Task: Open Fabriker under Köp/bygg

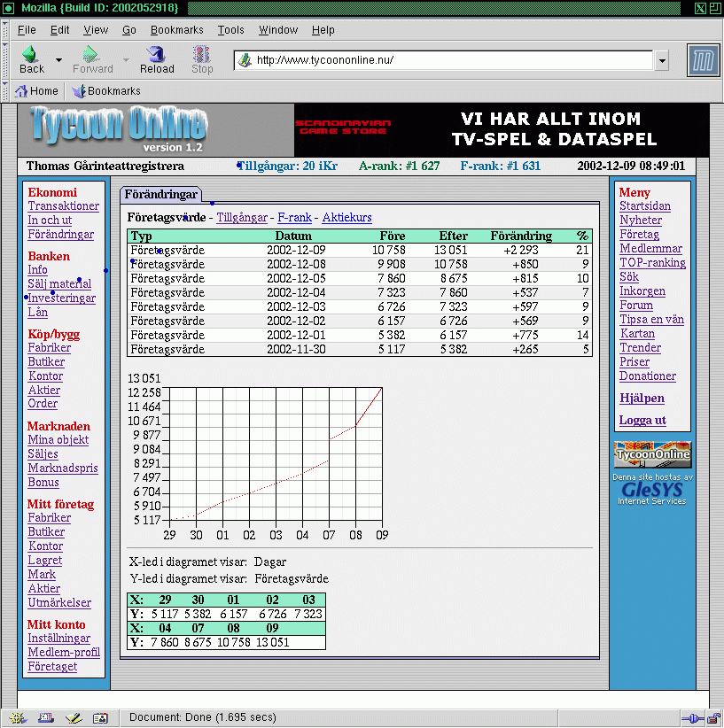Action: (x=50, y=348)
